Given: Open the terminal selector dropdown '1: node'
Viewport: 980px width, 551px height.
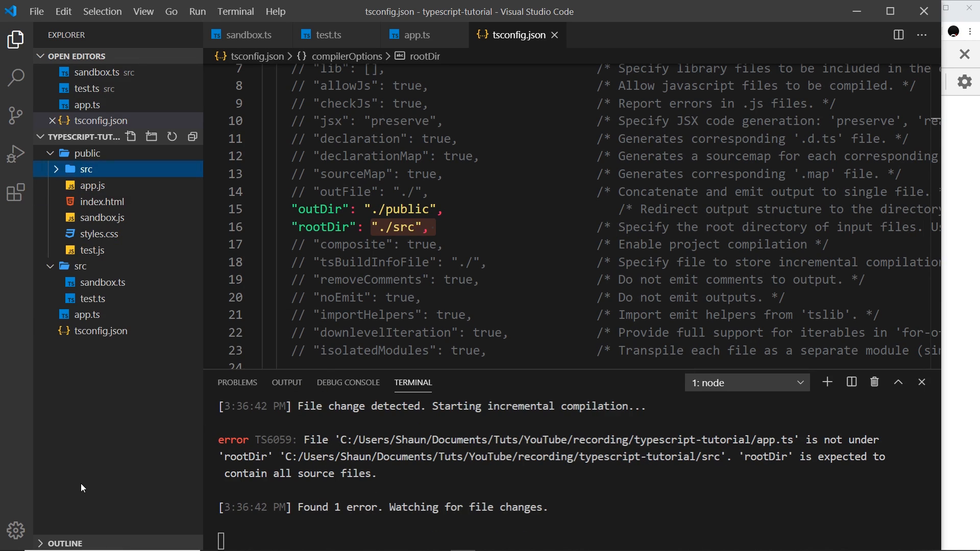Looking at the screenshot, I should click(747, 383).
